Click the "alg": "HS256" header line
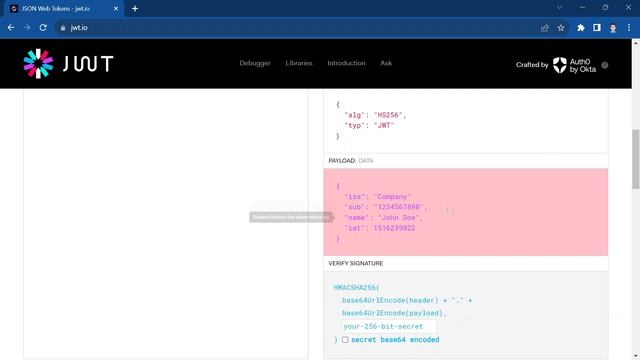The image size is (640, 360). coord(375,115)
